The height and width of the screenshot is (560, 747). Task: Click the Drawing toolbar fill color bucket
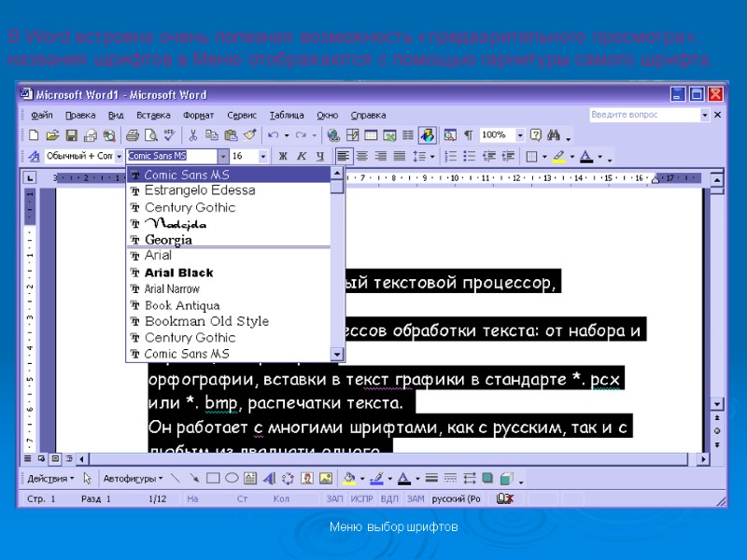349,478
